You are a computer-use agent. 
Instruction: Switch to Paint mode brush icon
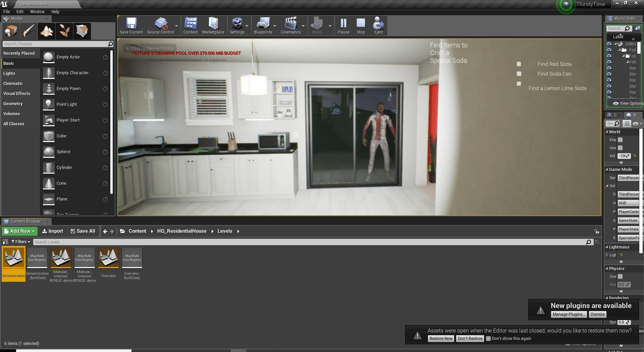(29, 31)
